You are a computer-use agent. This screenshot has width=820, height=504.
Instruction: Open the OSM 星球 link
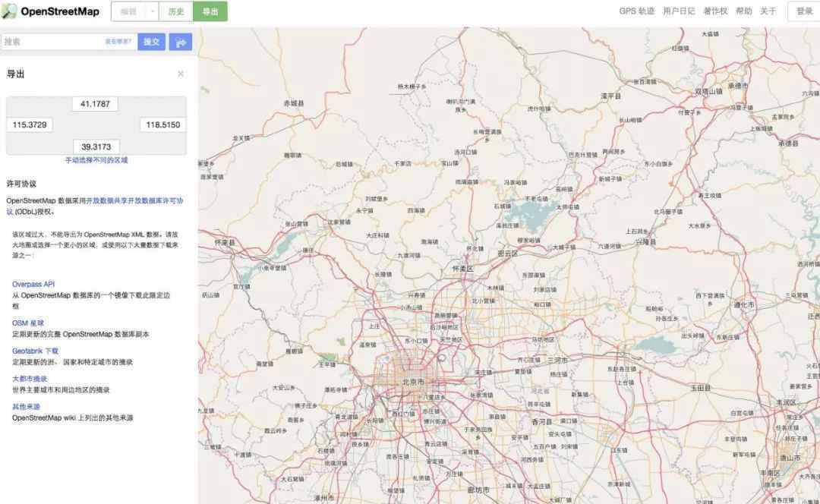point(28,323)
